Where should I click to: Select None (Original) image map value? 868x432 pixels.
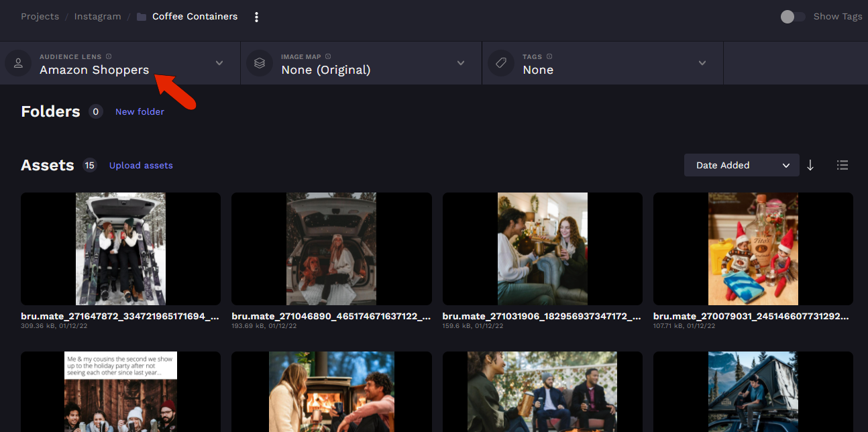point(326,70)
